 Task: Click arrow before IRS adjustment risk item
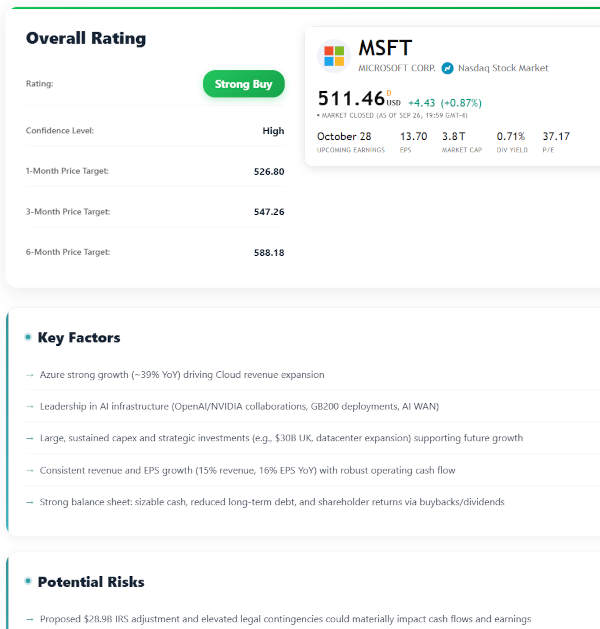pos(30,619)
